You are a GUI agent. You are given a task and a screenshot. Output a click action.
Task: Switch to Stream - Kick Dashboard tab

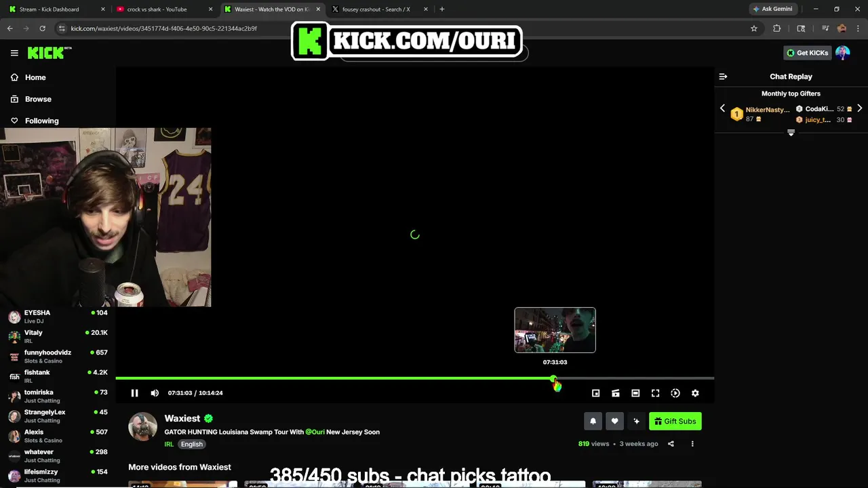pyautogui.click(x=56, y=9)
